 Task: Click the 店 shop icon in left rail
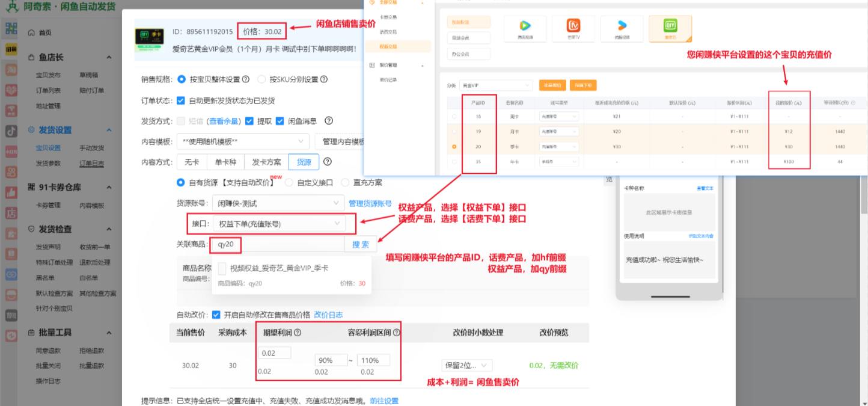(x=11, y=213)
